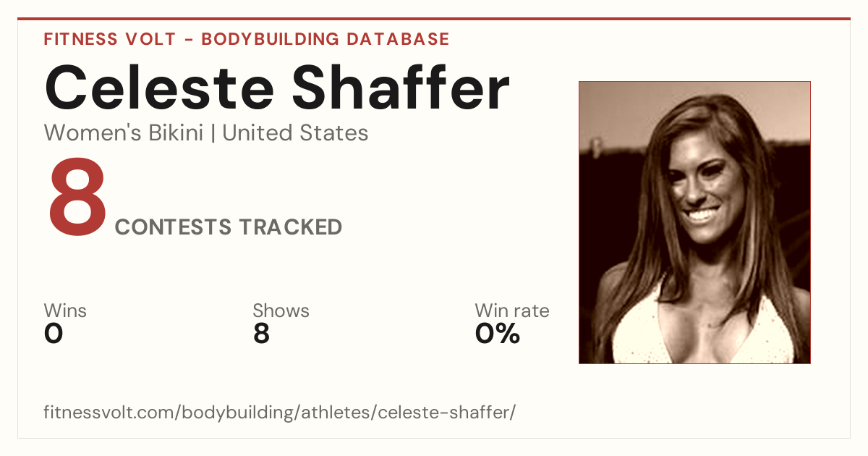
Task: Click the Women's Bikini division text
Action: tap(124, 133)
